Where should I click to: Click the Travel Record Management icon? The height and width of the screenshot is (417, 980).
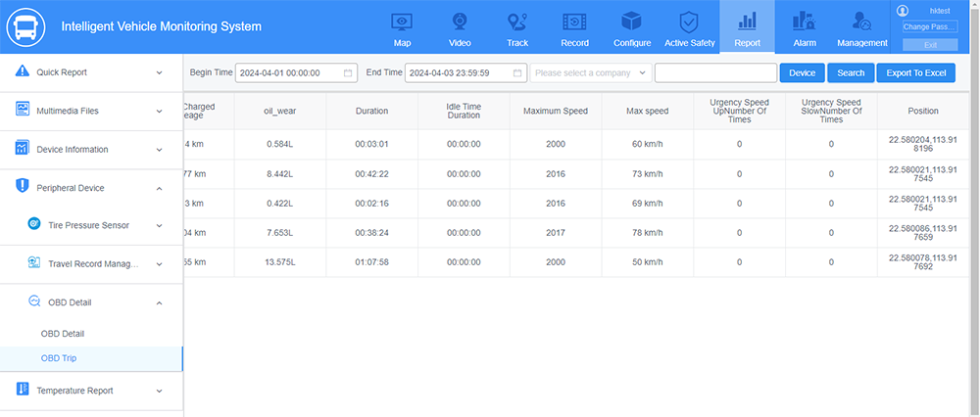(x=34, y=262)
